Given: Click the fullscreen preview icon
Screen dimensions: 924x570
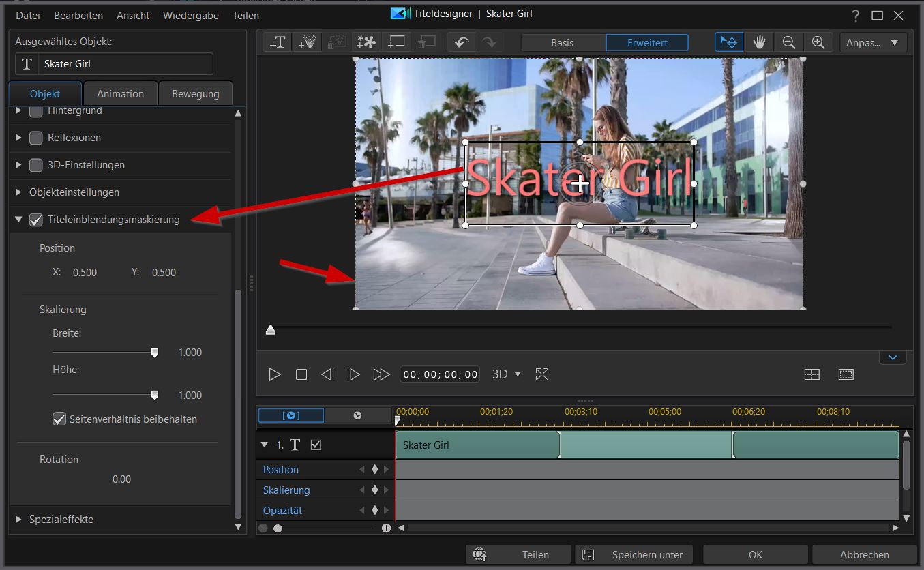Looking at the screenshot, I should pos(542,374).
